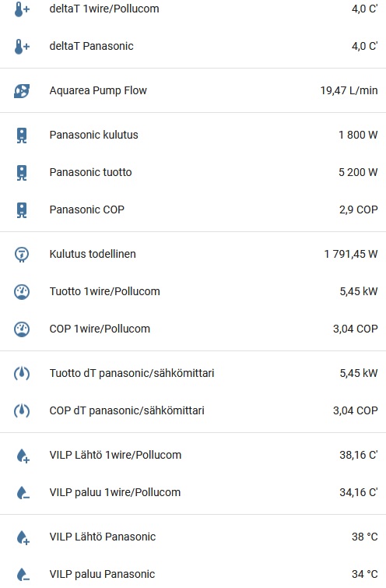
Task: Click the 1 791,45 W consumption value
Action: [351, 254]
